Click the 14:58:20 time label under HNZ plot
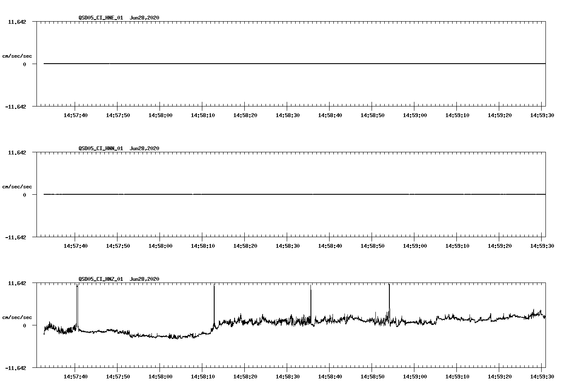The image size is (576, 392). click(245, 376)
